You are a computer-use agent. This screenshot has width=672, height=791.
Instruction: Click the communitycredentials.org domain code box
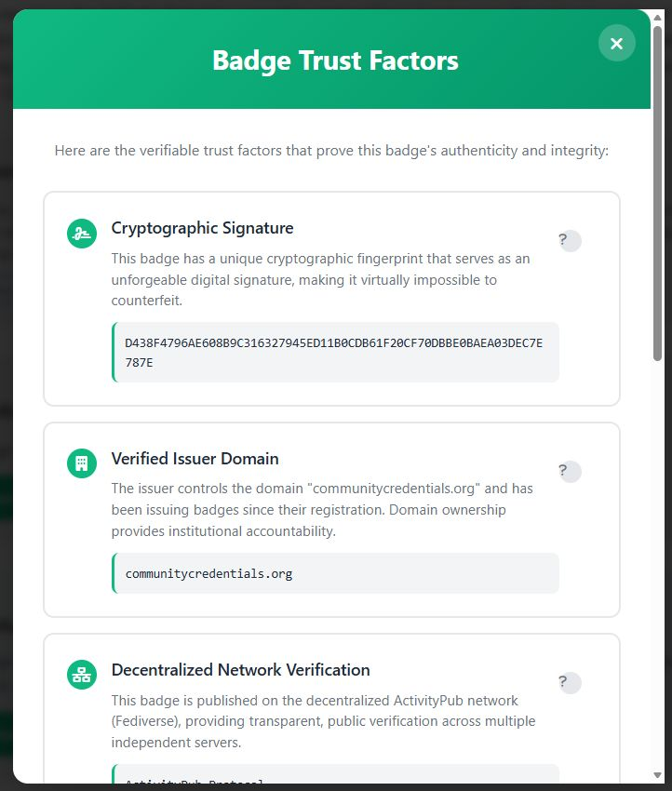(335, 573)
